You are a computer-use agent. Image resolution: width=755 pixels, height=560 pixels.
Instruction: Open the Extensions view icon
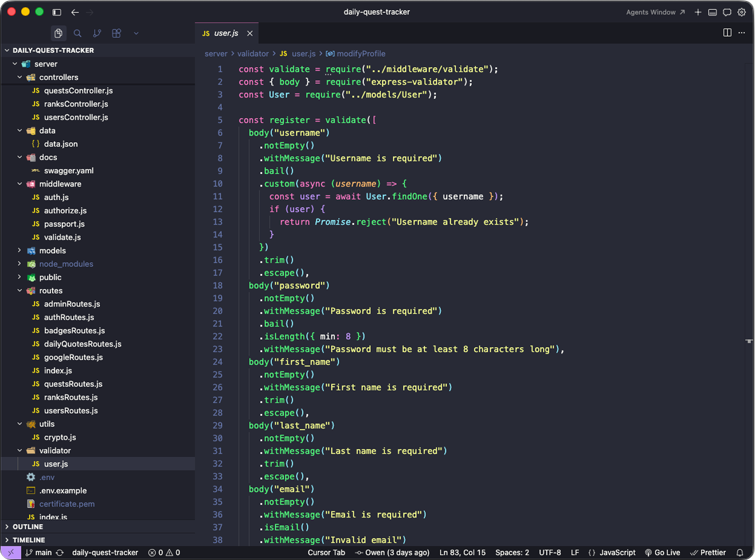(116, 33)
